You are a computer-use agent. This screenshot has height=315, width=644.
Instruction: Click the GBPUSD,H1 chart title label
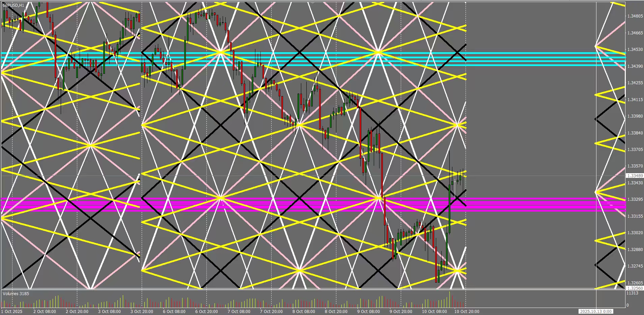pos(13,5)
